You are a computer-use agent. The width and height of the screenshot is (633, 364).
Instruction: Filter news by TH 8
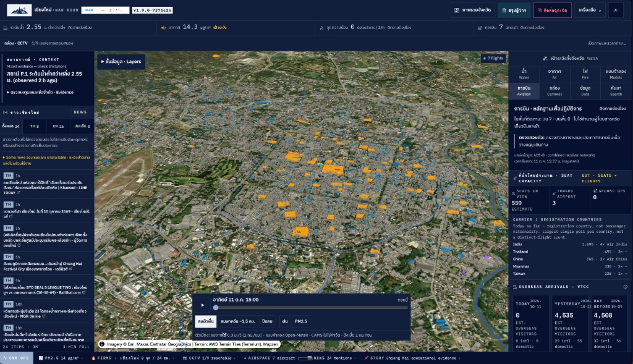[35, 126]
